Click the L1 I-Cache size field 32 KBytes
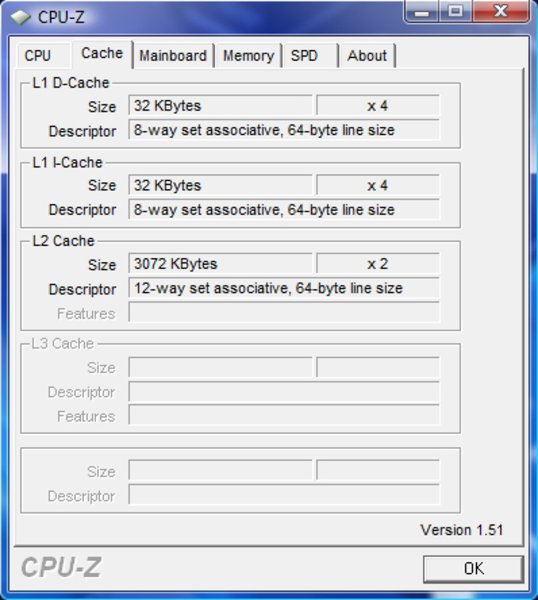This screenshot has height=600, width=538. [x=220, y=186]
